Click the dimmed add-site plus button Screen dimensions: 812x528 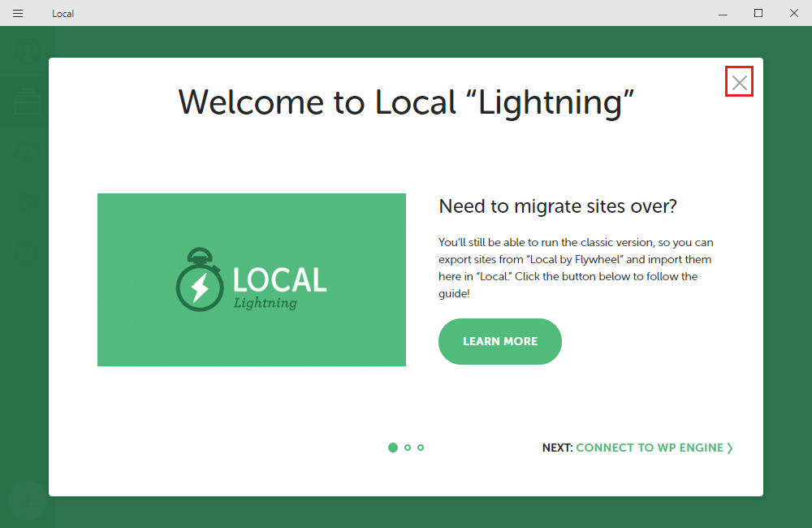click(x=27, y=500)
